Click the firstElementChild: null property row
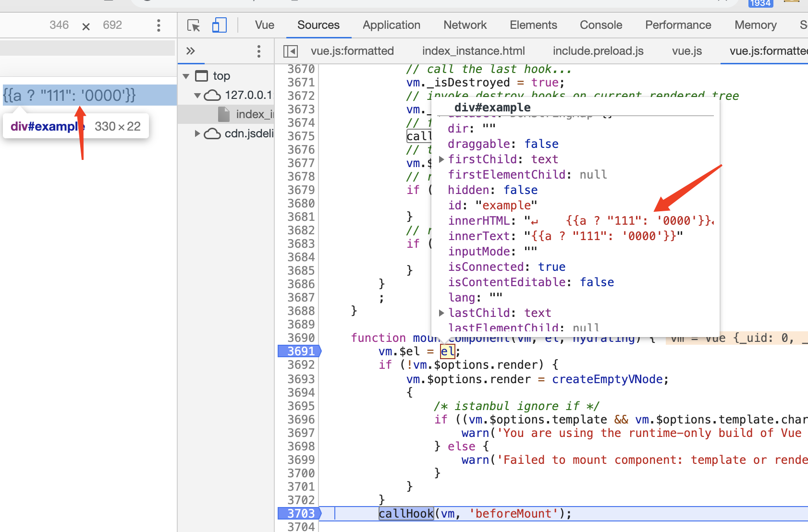808x532 pixels. 527,175
